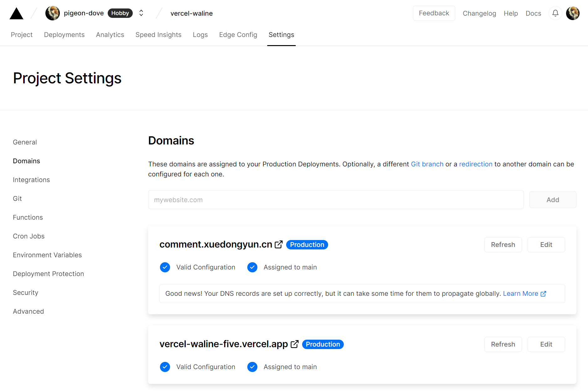Click the Vercel triangle logo
The height and width of the screenshot is (392, 588).
17,13
